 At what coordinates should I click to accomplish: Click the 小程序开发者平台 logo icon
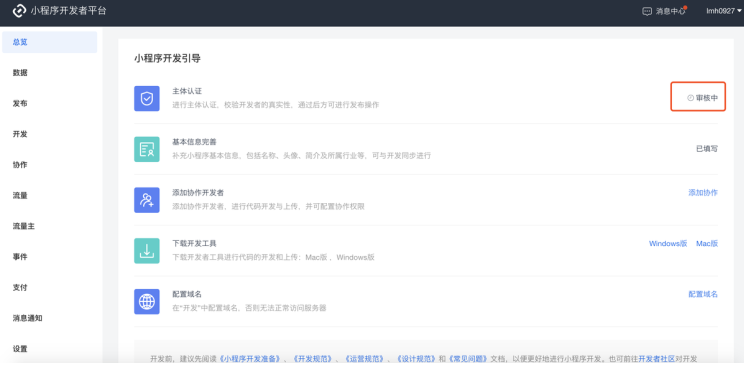click(19, 11)
